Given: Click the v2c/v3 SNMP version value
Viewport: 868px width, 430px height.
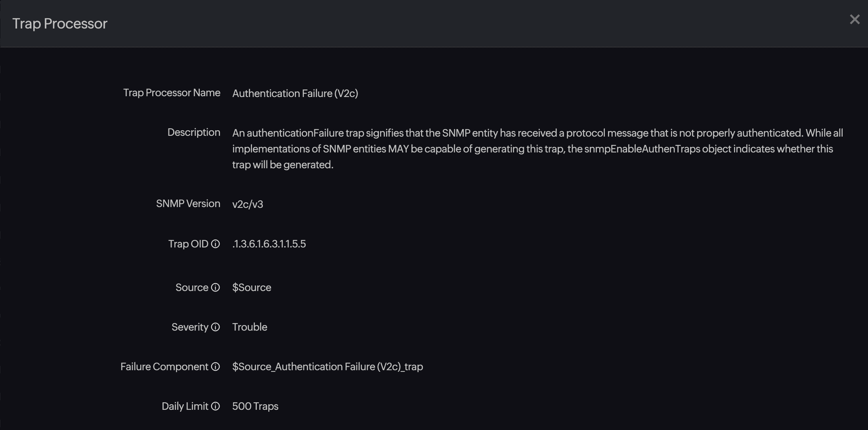Looking at the screenshot, I should (247, 204).
